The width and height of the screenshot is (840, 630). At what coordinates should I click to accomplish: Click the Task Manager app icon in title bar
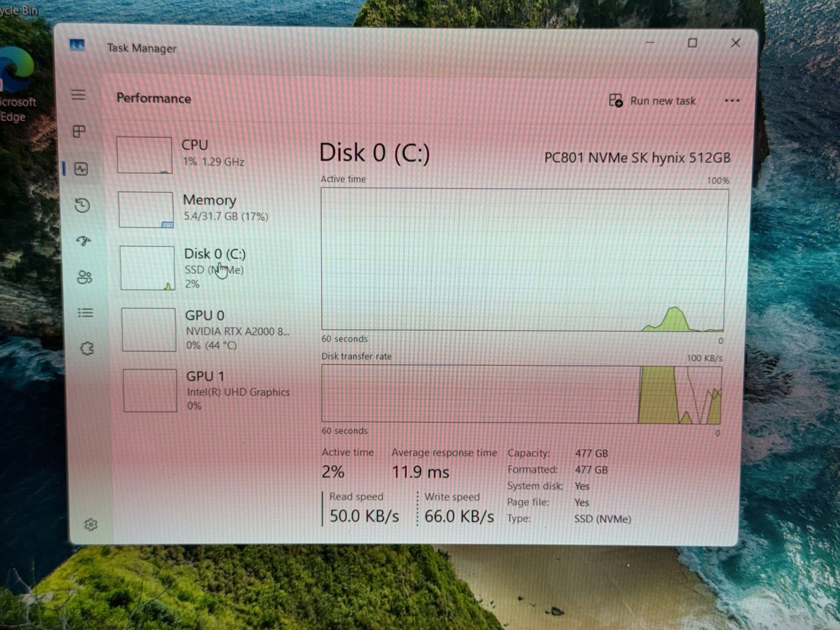[77, 46]
